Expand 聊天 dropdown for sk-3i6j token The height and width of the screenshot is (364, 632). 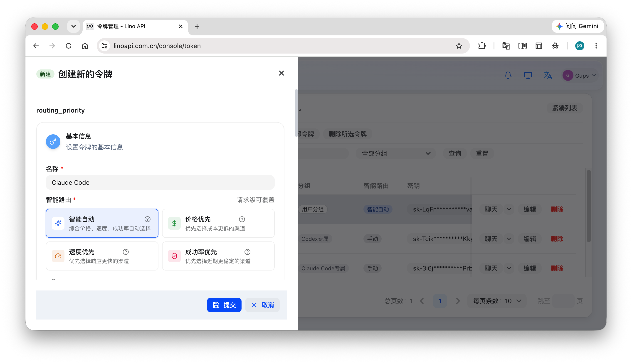click(509, 268)
